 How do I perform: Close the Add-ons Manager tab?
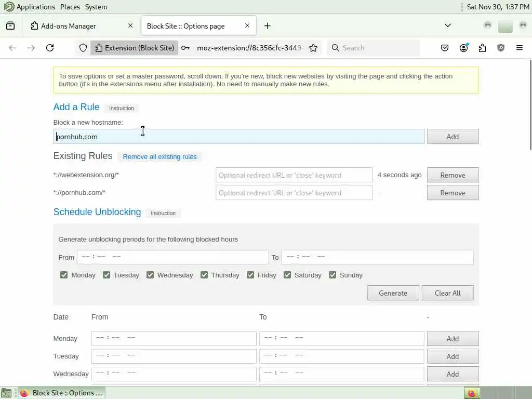point(130,25)
